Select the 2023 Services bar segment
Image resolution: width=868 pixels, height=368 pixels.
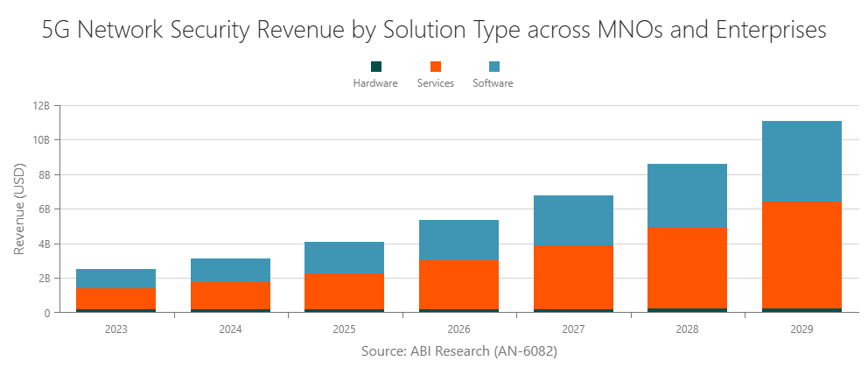(x=116, y=299)
